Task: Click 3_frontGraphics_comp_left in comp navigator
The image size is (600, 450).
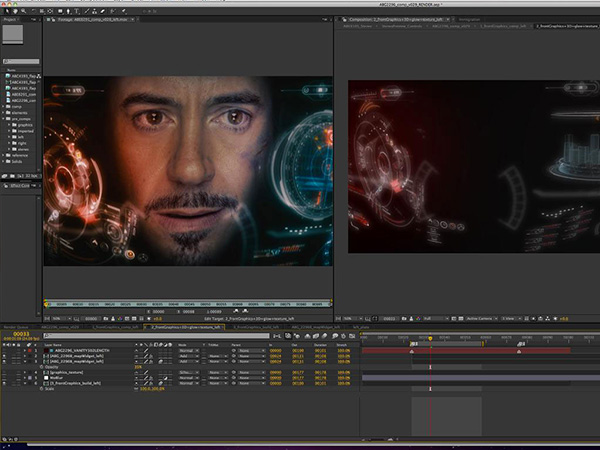Action: click(503, 26)
